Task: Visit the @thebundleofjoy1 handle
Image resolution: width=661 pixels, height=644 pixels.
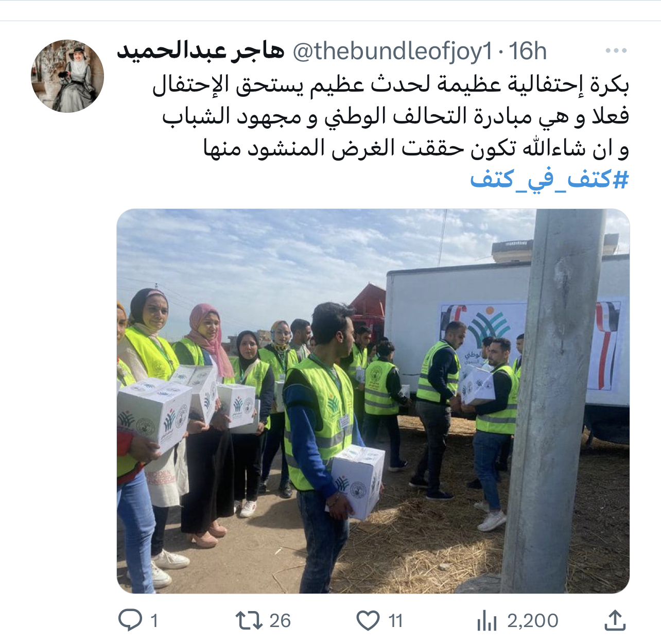Action: click(x=393, y=51)
